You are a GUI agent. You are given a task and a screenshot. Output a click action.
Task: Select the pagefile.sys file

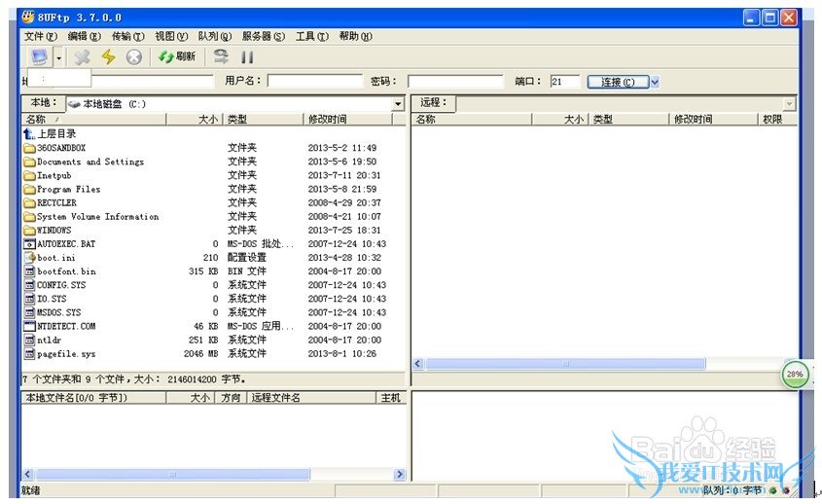pos(59,353)
